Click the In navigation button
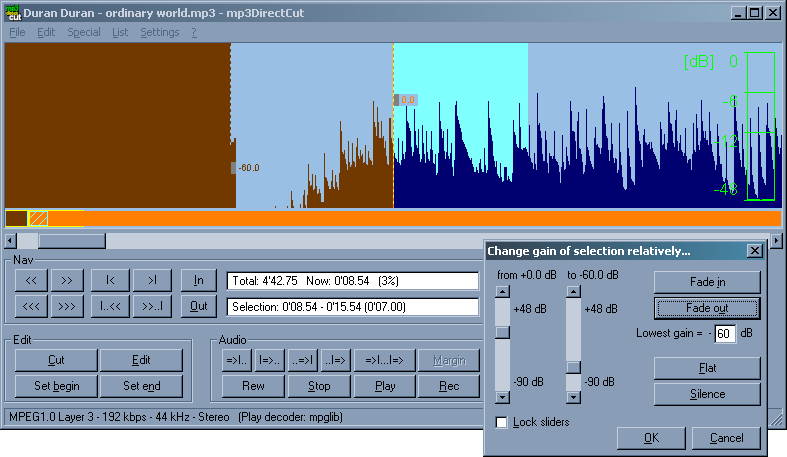The image size is (787, 457). (x=199, y=280)
